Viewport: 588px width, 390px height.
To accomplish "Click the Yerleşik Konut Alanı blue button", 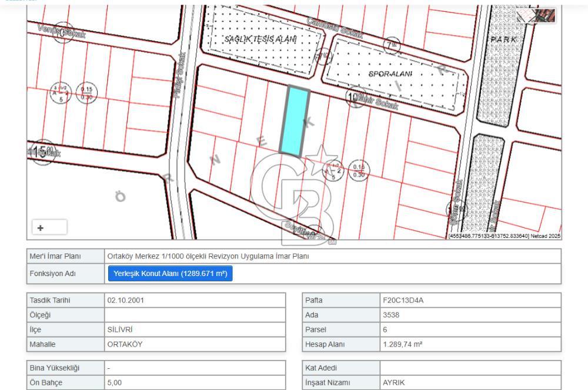I will coord(170,274).
